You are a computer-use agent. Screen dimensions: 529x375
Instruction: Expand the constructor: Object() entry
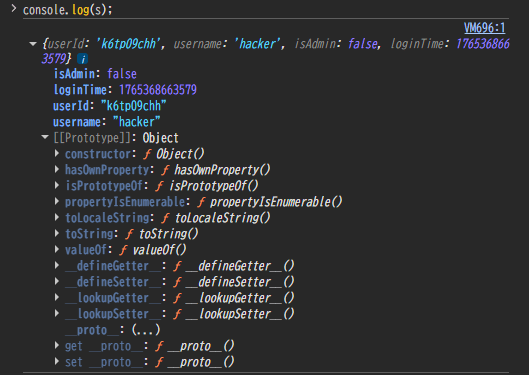(x=57, y=154)
